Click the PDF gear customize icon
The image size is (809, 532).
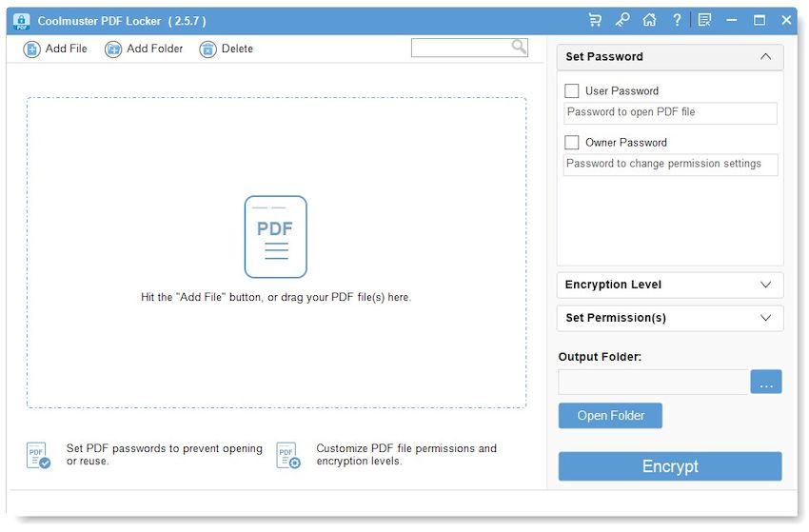tap(287, 455)
